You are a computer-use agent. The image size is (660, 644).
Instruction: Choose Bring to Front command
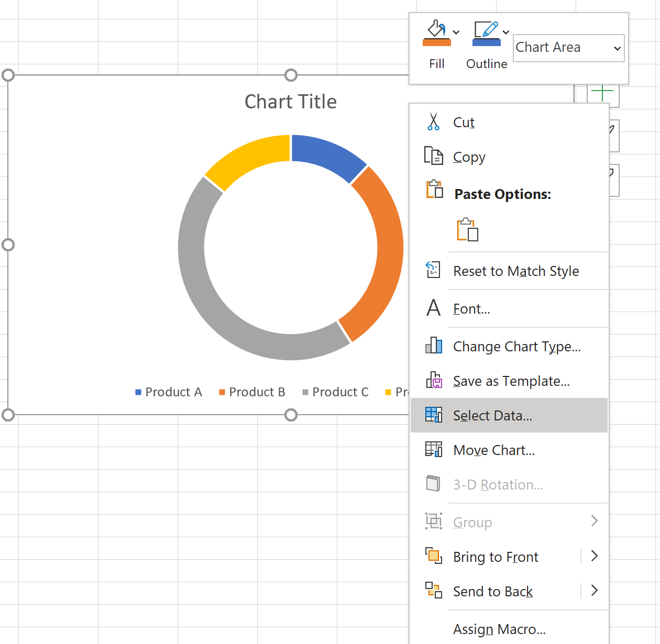point(496,557)
